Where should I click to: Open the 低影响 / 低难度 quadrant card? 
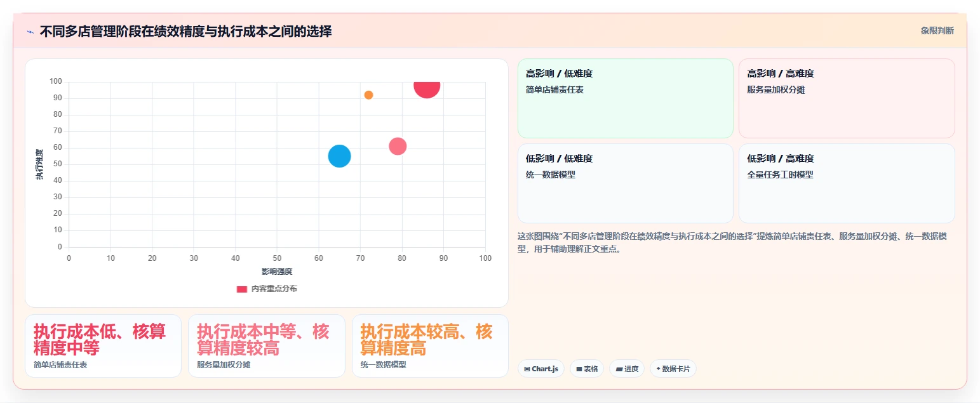tap(626, 183)
